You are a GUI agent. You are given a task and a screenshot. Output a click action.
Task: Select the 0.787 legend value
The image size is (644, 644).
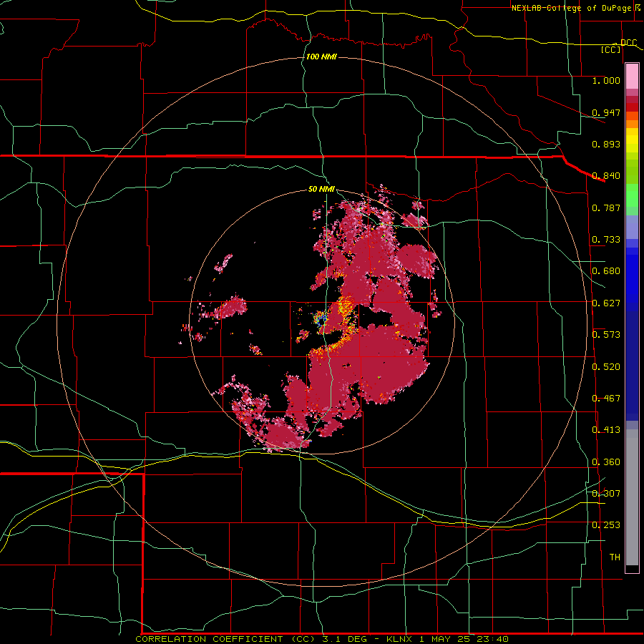pos(606,208)
